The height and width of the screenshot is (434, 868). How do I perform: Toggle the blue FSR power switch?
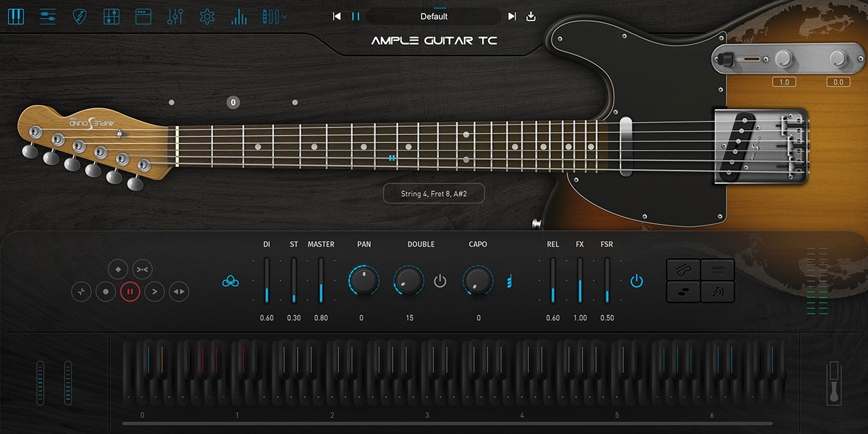coord(636,281)
